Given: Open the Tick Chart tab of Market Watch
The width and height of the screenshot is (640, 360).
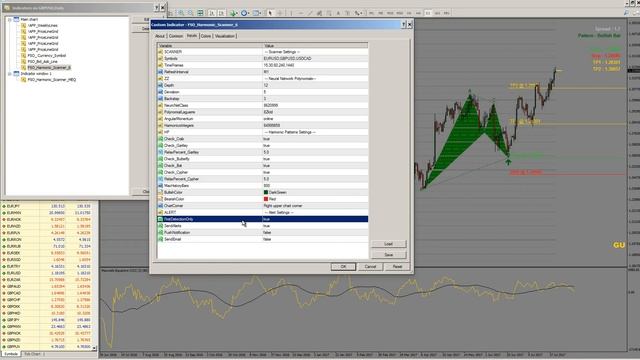Looking at the screenshot, I should click(34, 354).
